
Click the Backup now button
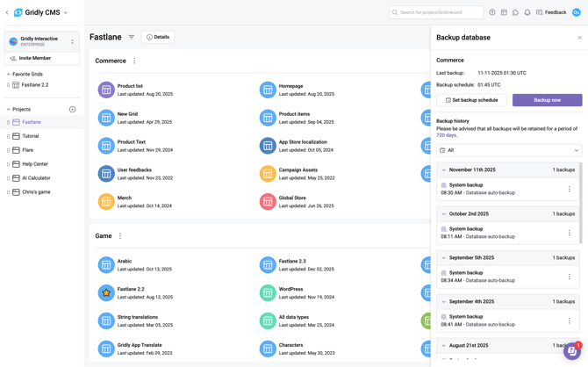tap(547, 100)
